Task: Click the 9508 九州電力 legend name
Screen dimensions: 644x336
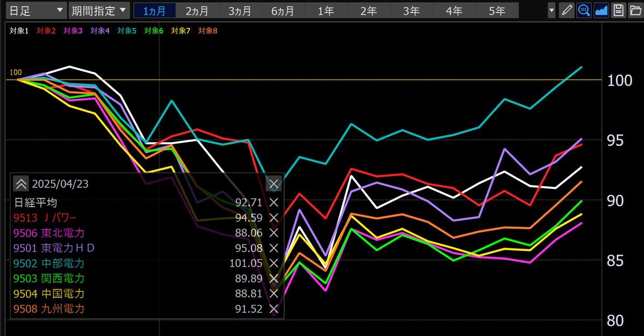Action: click(49, 309)
